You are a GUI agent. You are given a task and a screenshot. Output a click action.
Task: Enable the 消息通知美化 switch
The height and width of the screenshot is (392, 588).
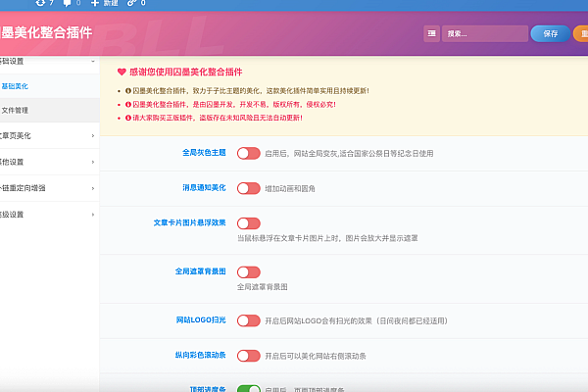pyautogui.click(x=249, y=188)
